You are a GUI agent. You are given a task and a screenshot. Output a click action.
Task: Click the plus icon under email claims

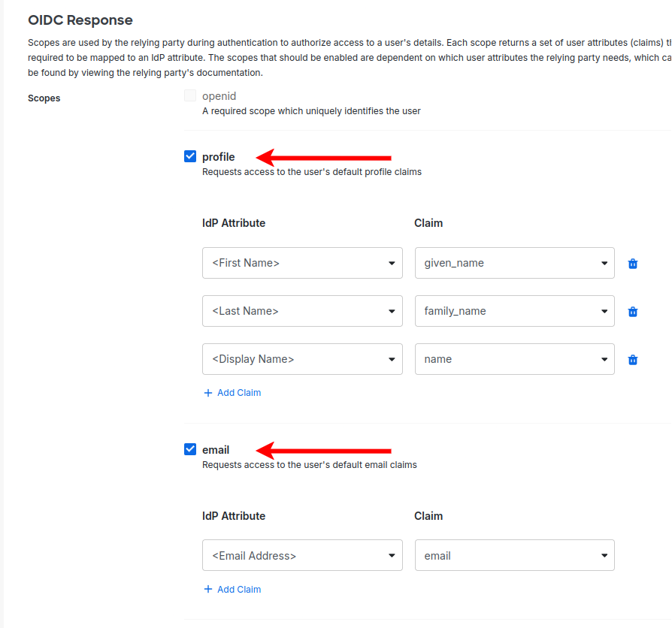[x=208, y=590]
